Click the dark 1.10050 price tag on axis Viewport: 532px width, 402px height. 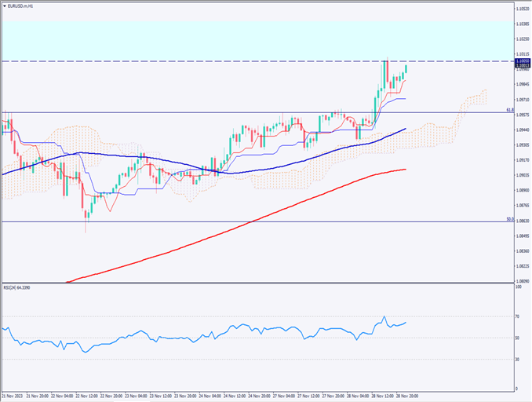[521, 60]
